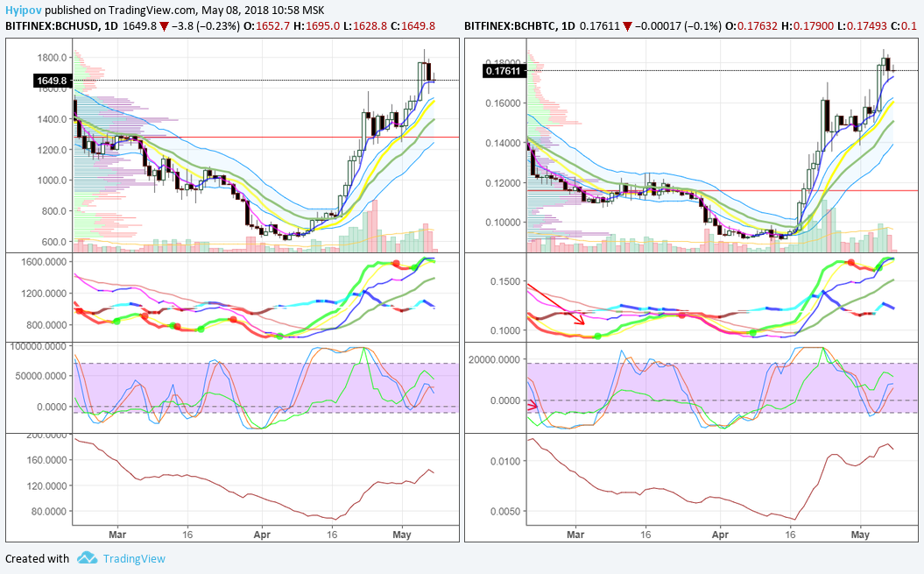Click the 160.0000 axis label in bottom pane
Viewport: 924px width, 574px height.
pyautogui.click(x=46, y=459)
